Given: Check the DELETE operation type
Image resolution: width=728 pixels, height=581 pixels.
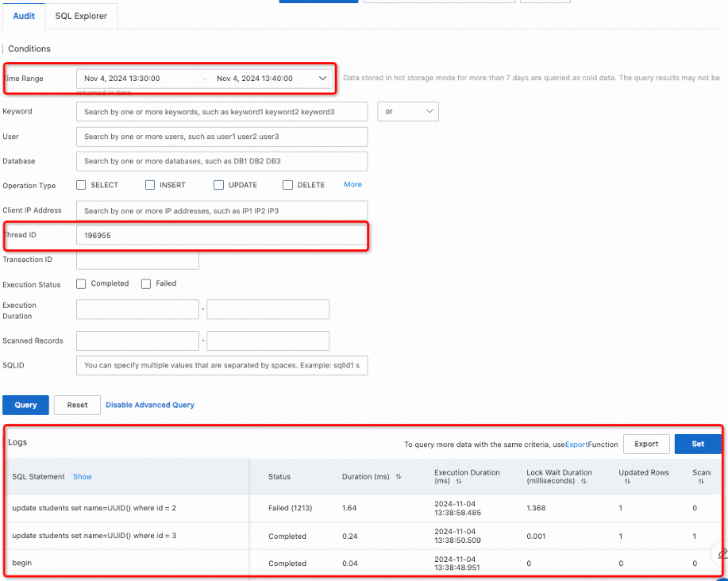Looking at the screenshot, I should [288, 185].
